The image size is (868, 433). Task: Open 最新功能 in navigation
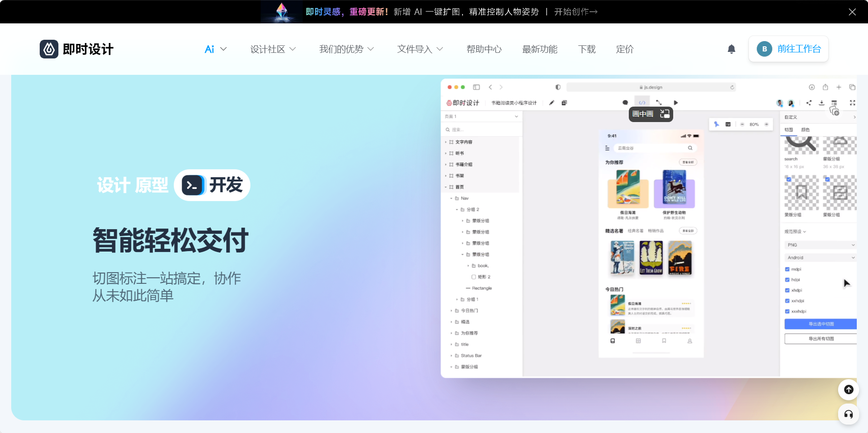tap(540, 49)
